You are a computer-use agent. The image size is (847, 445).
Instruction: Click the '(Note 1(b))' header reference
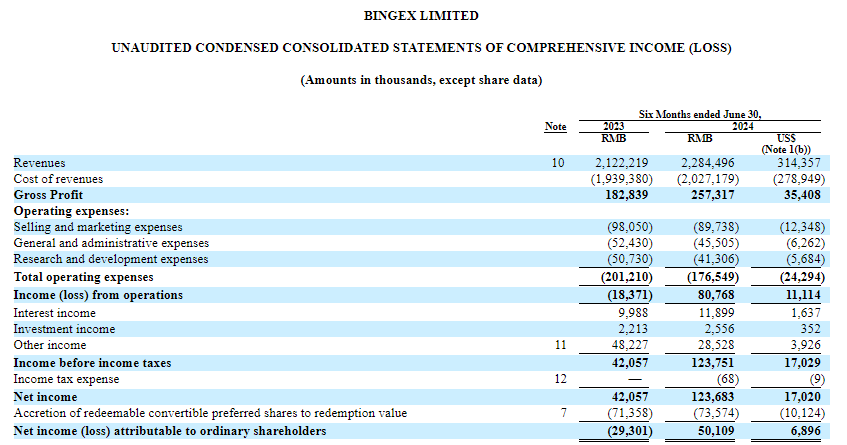click(x=786, y=150)
